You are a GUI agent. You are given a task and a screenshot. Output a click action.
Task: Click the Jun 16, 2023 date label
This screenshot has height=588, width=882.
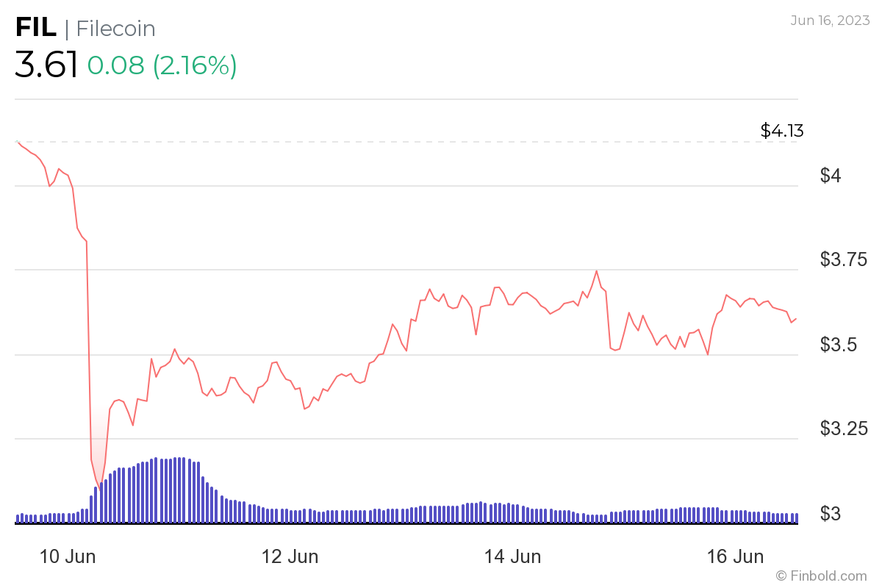829,21
